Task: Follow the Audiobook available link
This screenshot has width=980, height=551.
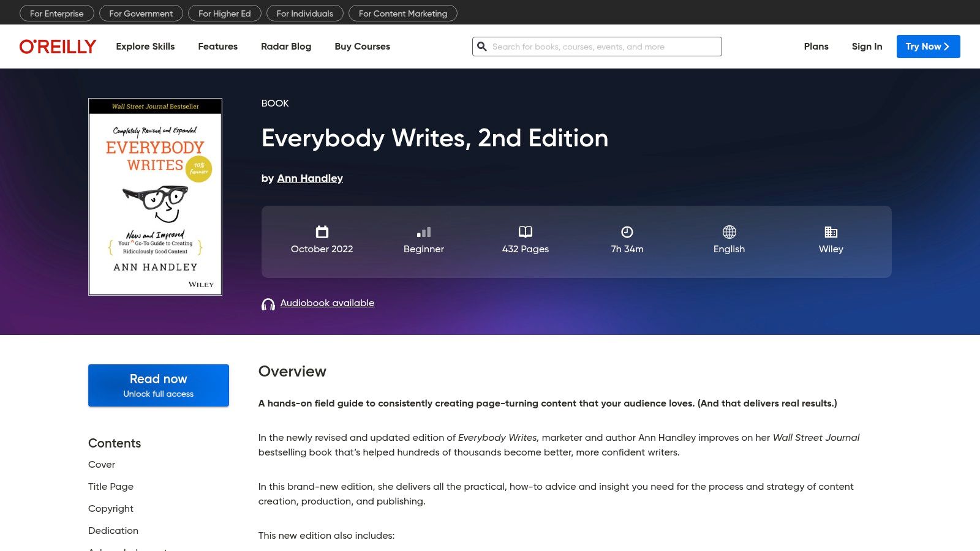Action: 327,303
